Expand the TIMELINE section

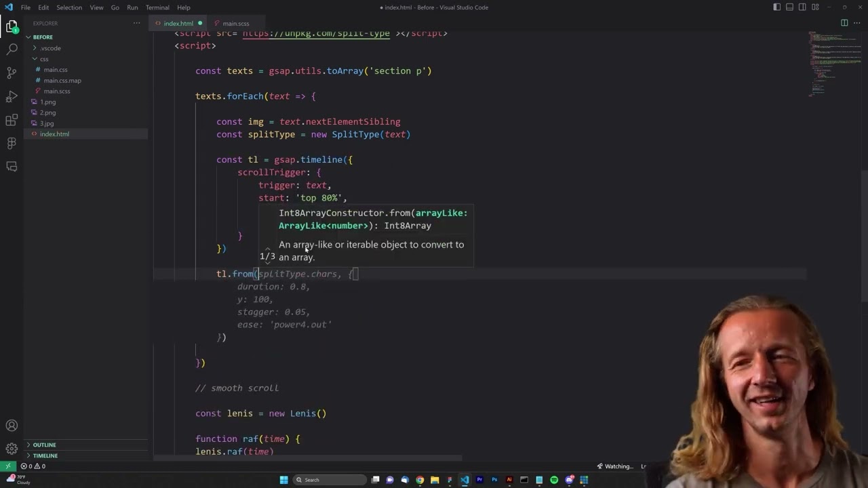pos(86,455)
